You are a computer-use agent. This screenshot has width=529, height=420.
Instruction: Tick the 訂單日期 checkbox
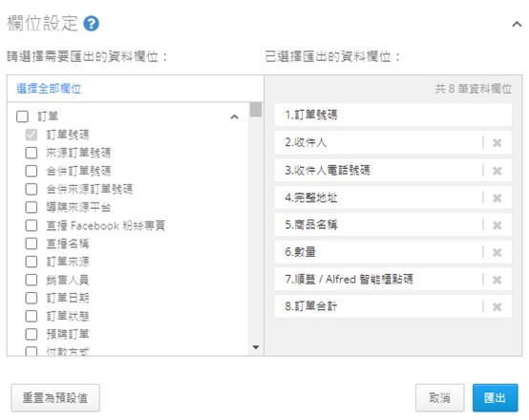32,298
